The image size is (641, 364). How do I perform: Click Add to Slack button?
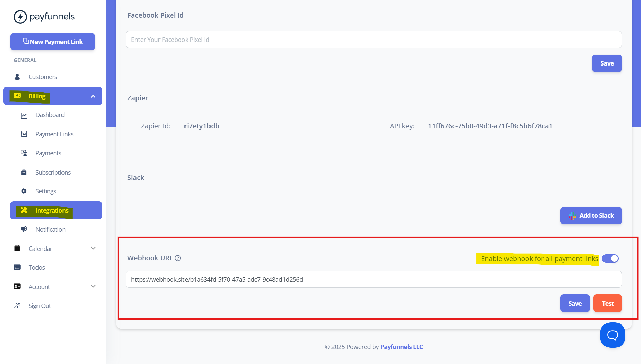point(591,215)
